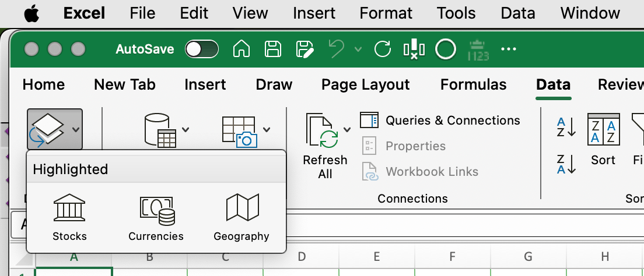This screenshot has height=276, width=644.
Task: Open the View menu
Action: pos(250,13)
